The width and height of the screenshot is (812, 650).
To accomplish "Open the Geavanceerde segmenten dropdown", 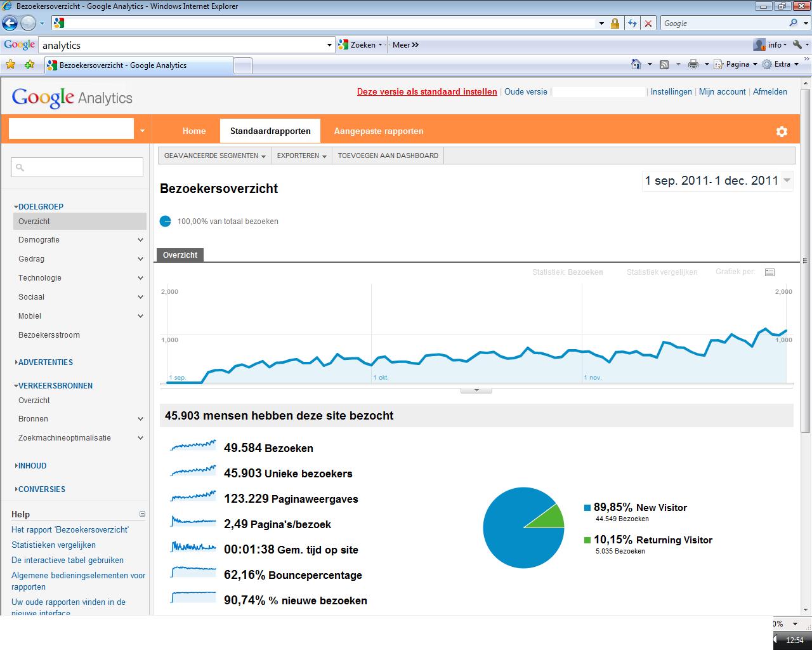I will 214,156.
